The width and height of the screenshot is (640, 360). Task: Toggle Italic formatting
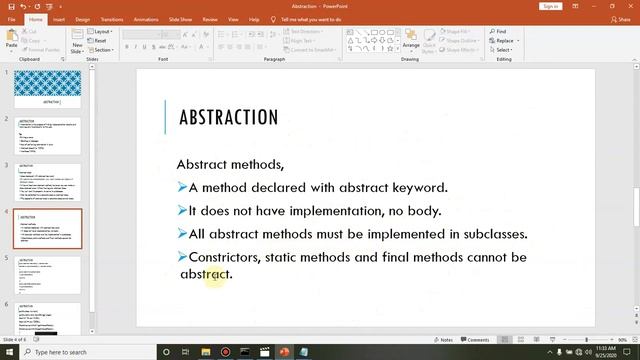coord(136,47)
